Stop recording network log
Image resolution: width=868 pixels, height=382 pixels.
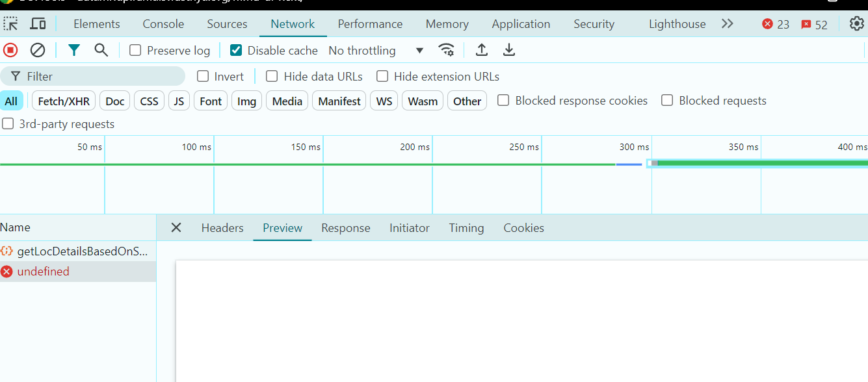pos(10,50)
